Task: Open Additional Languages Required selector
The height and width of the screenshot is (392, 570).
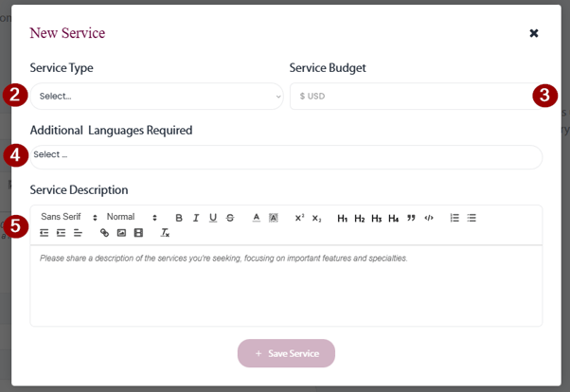Action: point(286,156)
